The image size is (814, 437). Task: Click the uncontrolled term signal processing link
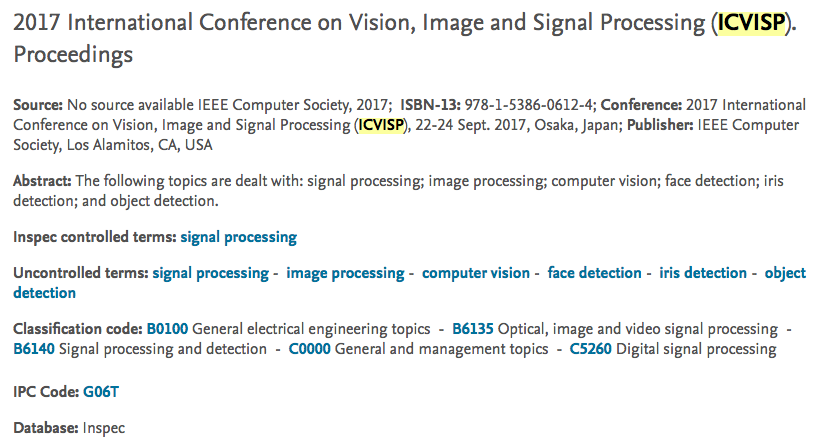pyautogui.click(x=210, y=273)
